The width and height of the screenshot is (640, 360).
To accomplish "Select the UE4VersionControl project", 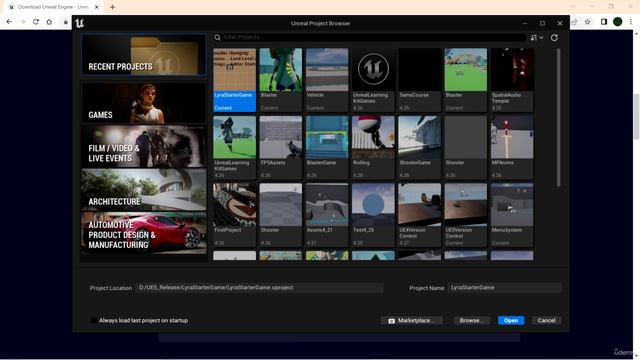I will coord(420,215).
